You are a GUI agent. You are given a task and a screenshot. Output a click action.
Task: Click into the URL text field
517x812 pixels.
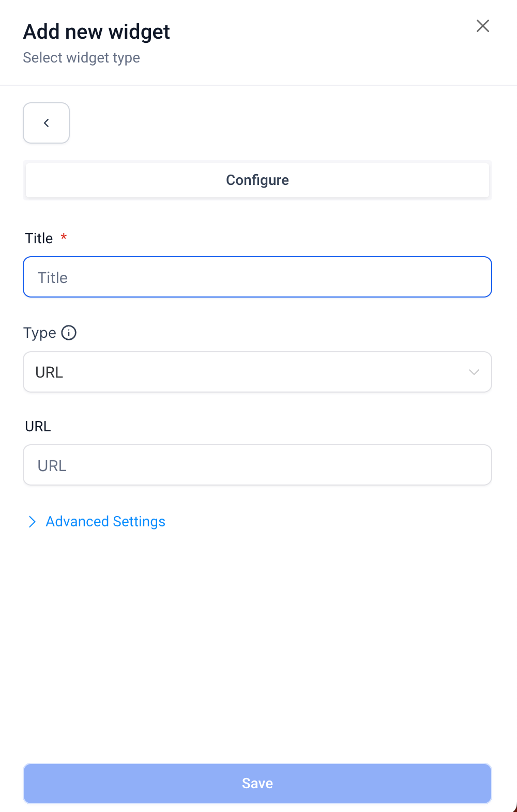click(257, 465)
